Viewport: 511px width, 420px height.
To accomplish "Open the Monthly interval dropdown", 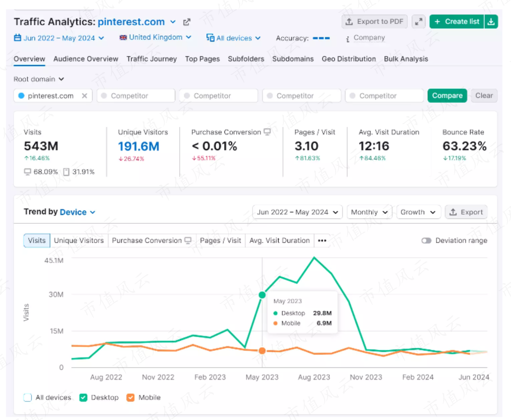I will tap(369, 212).
